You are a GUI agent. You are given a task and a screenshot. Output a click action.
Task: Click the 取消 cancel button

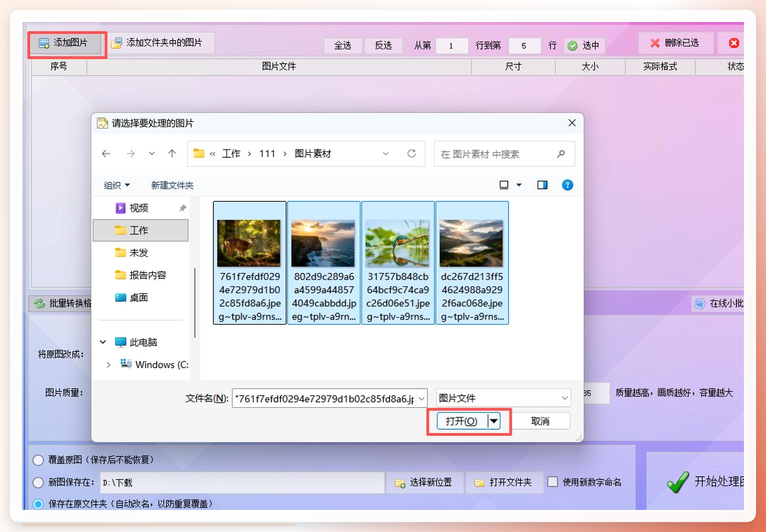point(541,421)
